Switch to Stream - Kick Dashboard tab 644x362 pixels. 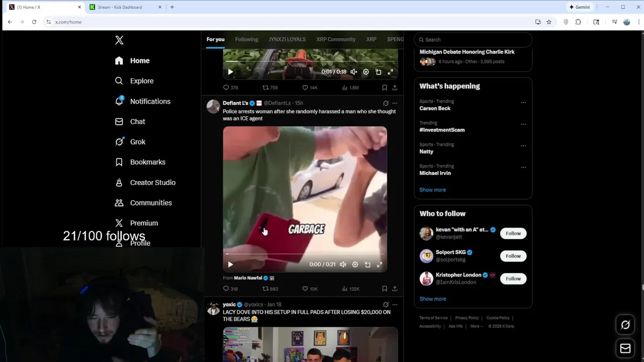126,7
